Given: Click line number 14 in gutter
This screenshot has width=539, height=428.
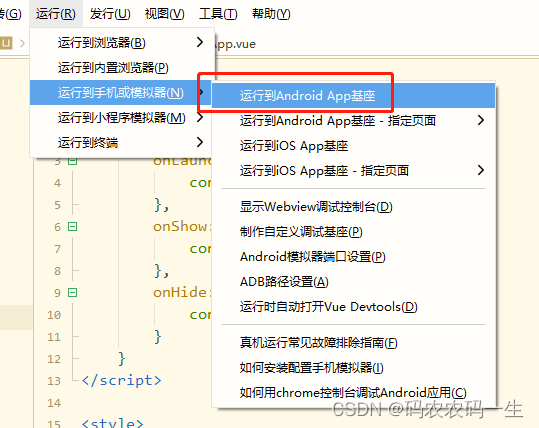Looking at the screenshot, I should tap(54, 403).
